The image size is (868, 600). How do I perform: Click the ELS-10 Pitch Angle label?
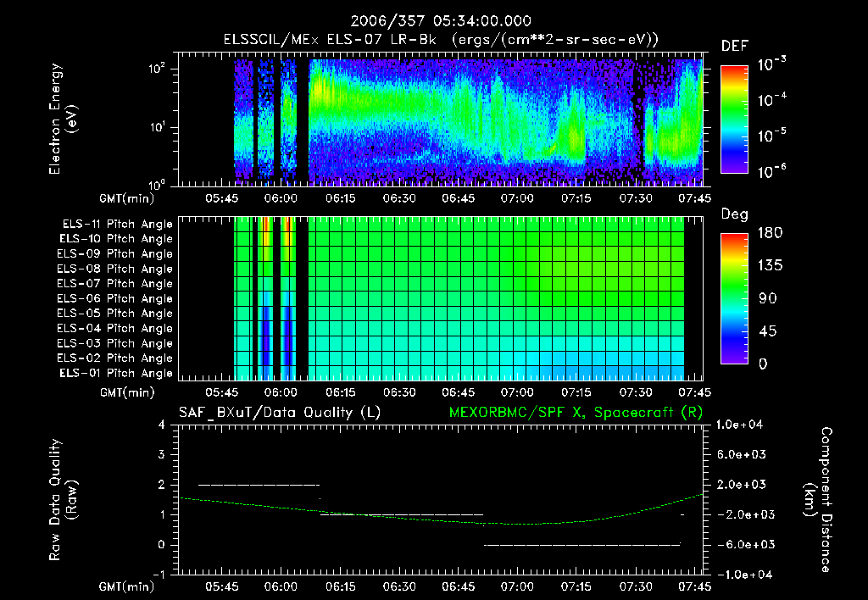[x=116, y=239]
